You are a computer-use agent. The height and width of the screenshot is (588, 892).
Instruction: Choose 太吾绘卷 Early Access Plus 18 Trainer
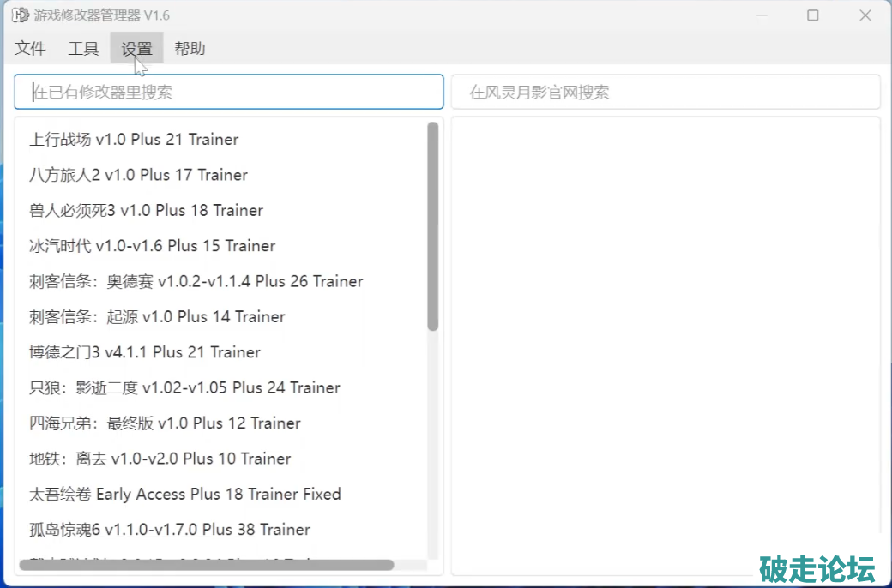coord(184,495)
